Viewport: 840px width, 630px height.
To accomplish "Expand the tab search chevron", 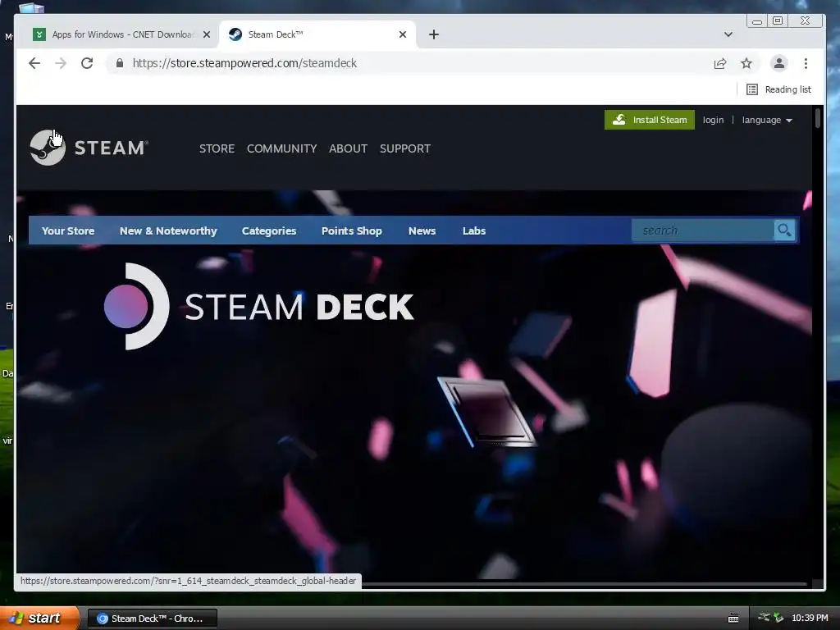I will click(728, 34).
